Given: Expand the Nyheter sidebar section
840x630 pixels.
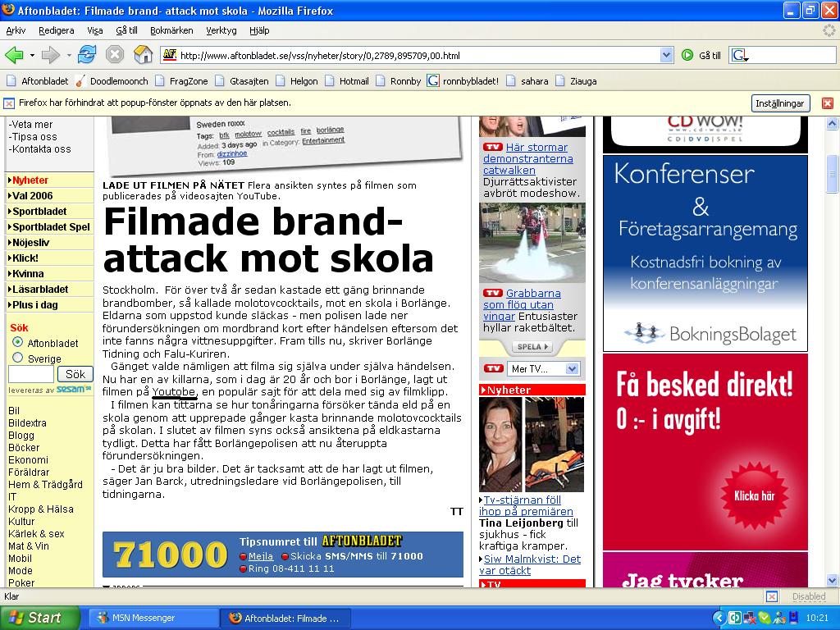Looking at the screenshot, I should coord(48,180).
